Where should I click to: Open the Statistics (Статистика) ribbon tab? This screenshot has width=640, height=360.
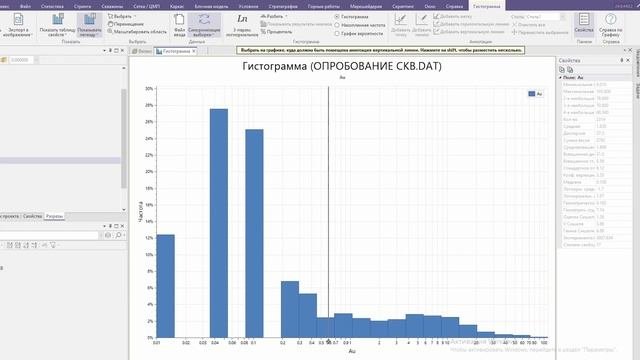click(x=52, y=6)
